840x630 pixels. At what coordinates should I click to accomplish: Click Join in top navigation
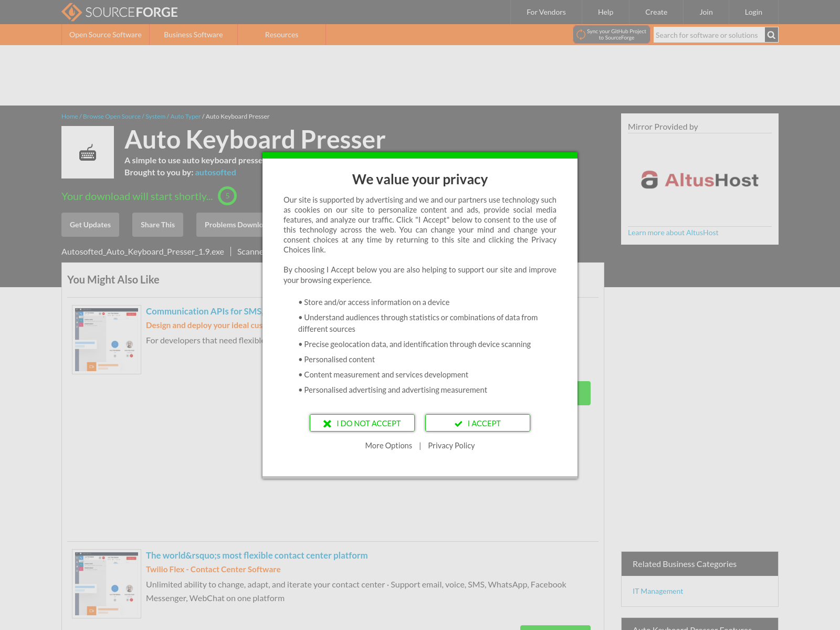pos(706,12)
